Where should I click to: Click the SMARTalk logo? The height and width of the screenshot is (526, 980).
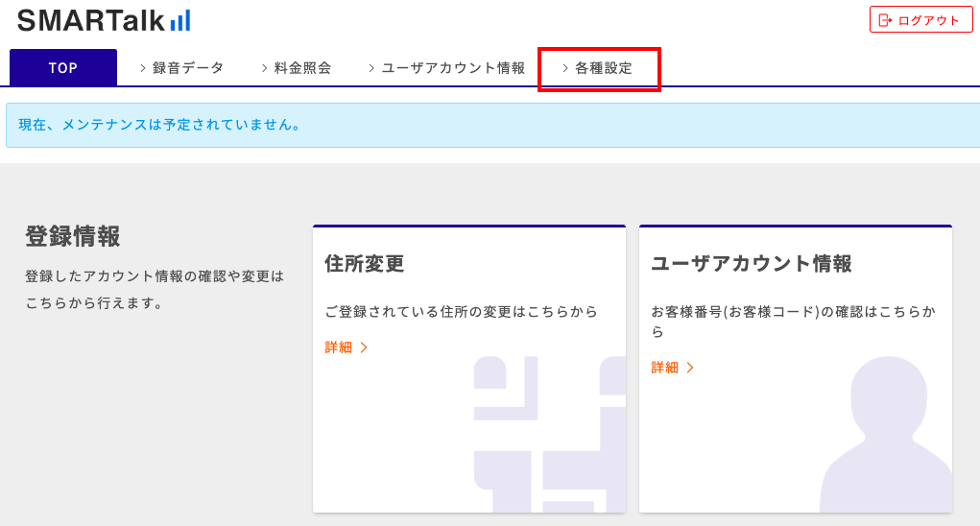click(x=104, y=20)
